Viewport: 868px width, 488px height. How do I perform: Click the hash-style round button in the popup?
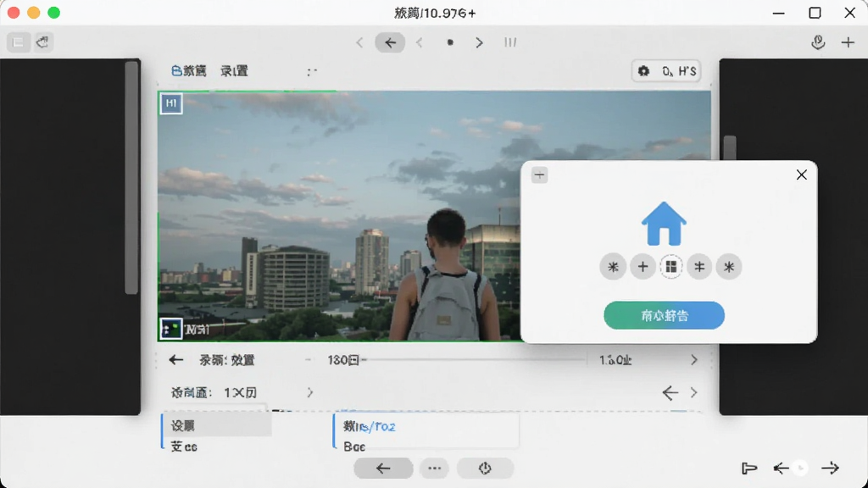point(699,267)
